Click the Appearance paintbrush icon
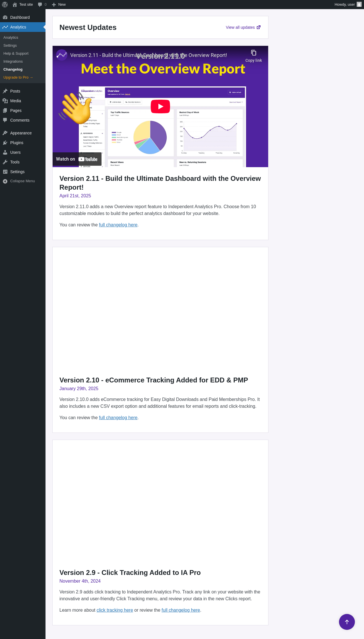The height and width of the screenshot is (639, 364). 5,133
